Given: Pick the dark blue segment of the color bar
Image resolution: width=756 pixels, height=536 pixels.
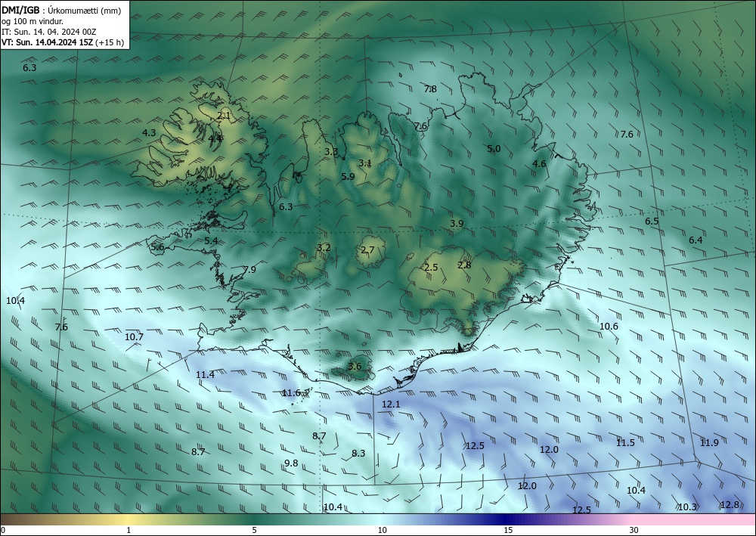Looking at the screenshot, I should click(x=507, y=519).
